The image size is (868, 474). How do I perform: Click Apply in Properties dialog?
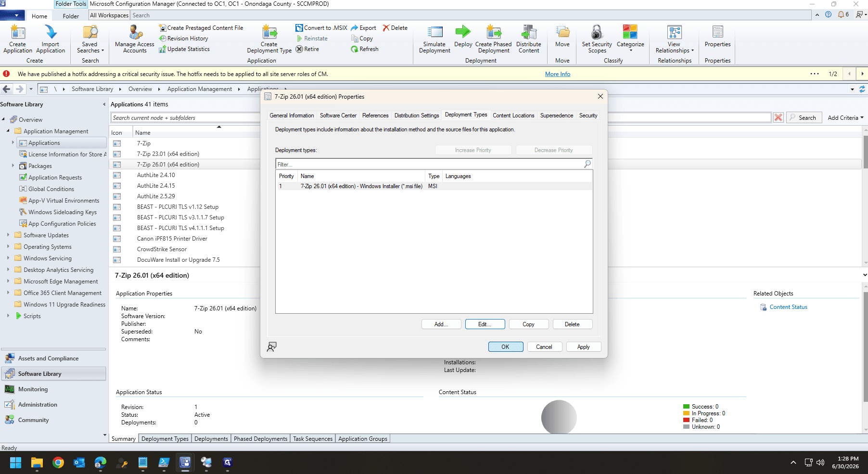click(584, 347)
